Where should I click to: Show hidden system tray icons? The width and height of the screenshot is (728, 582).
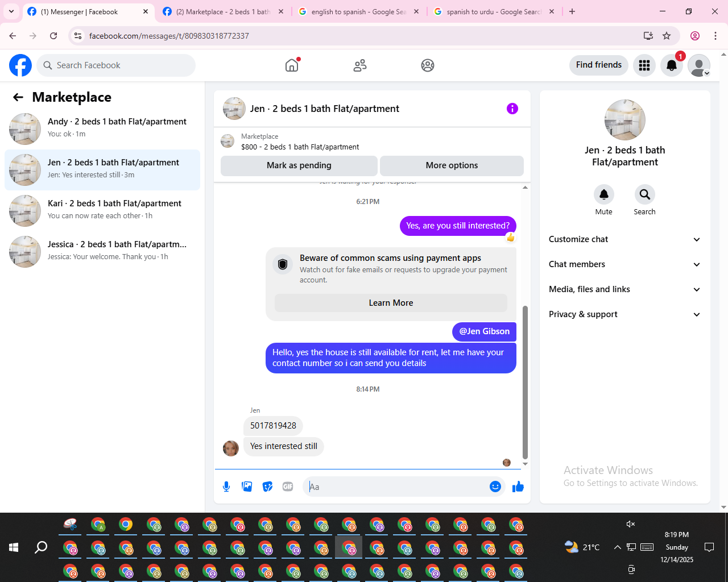(617, 547)
